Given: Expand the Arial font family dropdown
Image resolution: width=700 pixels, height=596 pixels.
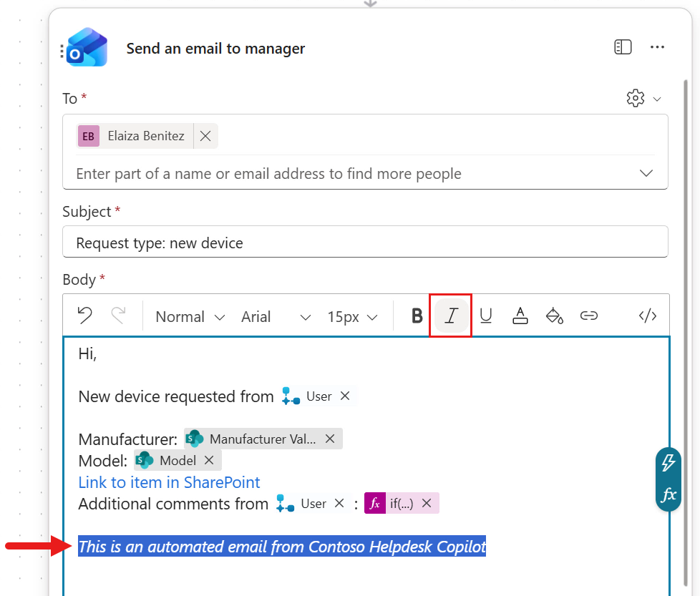Looking at the screenshot, I should 276,316.
